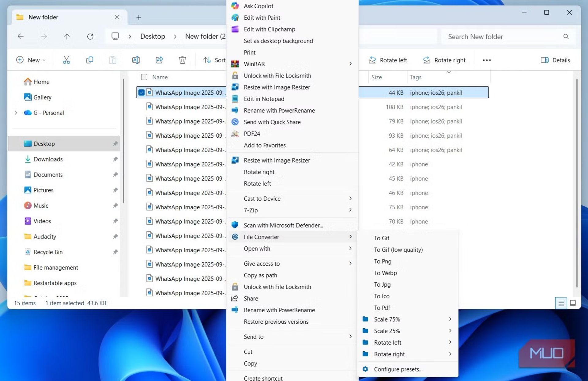Image resolution: width=588 pixels, height=381 pixels.
Task: Expand the G - Personal tree item
Action: [16, 113]
